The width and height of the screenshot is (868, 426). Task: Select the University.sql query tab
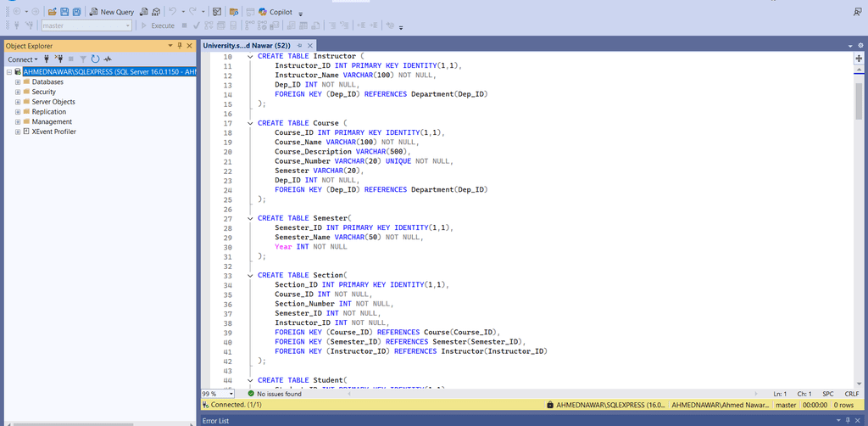pyautogui.click(x=247, y=45)
